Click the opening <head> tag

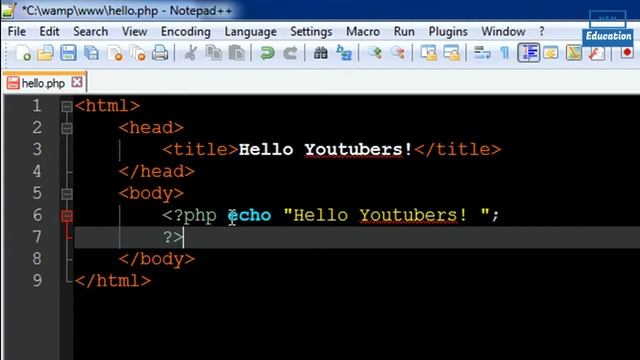click(151, 128)
